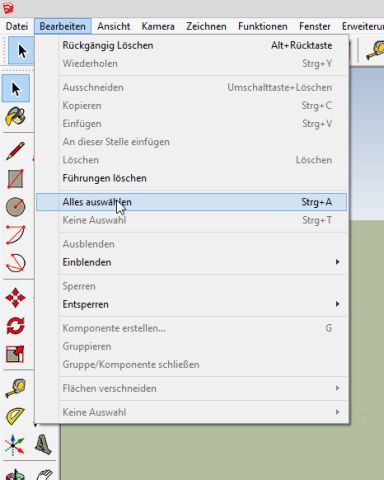Image resolution: width=384 pixels, height=480 pixels.
Task: Click the Protractor tool icon
Action: 15,416
